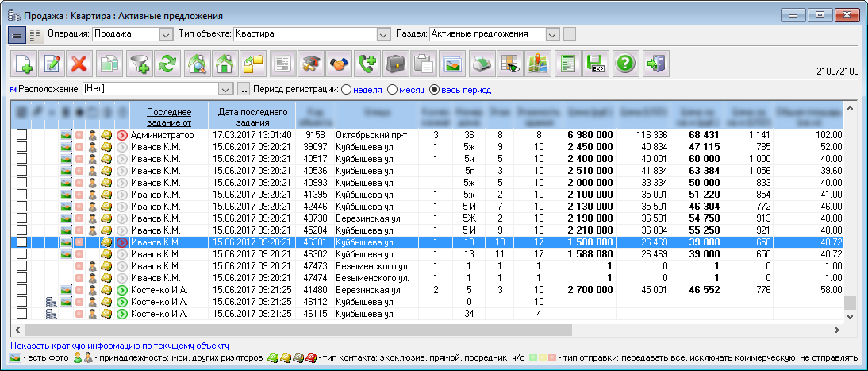868x371 pixels.
Task: Click the red X delete icon
Action: click(x=79, y=64)
